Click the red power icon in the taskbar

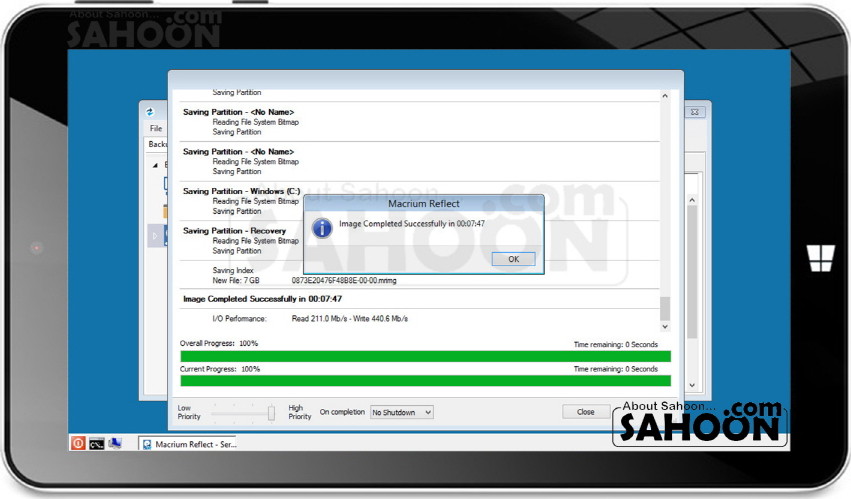(78, 443)
